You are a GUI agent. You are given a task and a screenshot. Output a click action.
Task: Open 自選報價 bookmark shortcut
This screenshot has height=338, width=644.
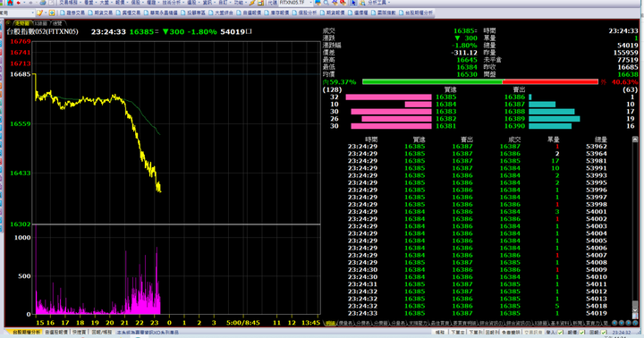249,13
